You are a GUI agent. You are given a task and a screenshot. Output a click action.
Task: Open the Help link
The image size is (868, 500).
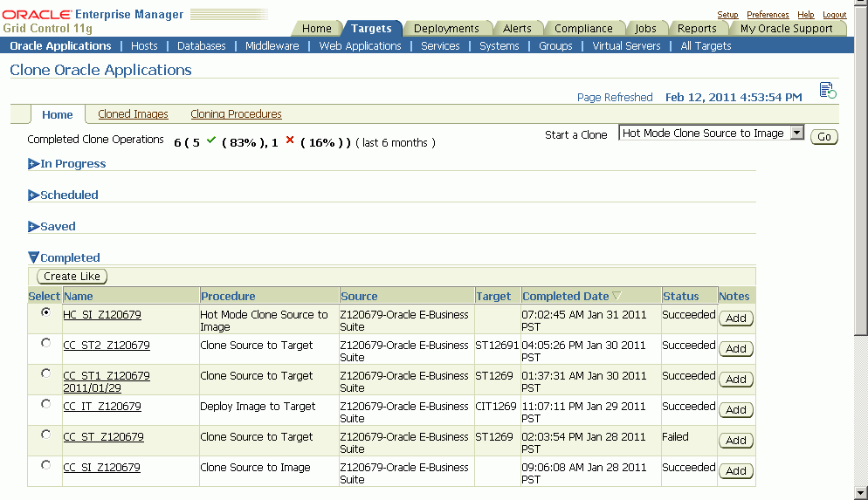point(805,14)
